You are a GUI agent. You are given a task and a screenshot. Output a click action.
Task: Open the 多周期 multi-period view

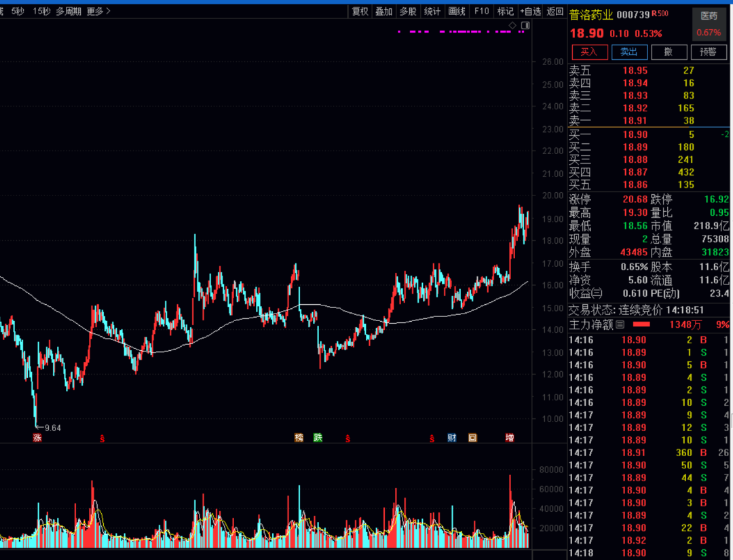click(69, 11)
